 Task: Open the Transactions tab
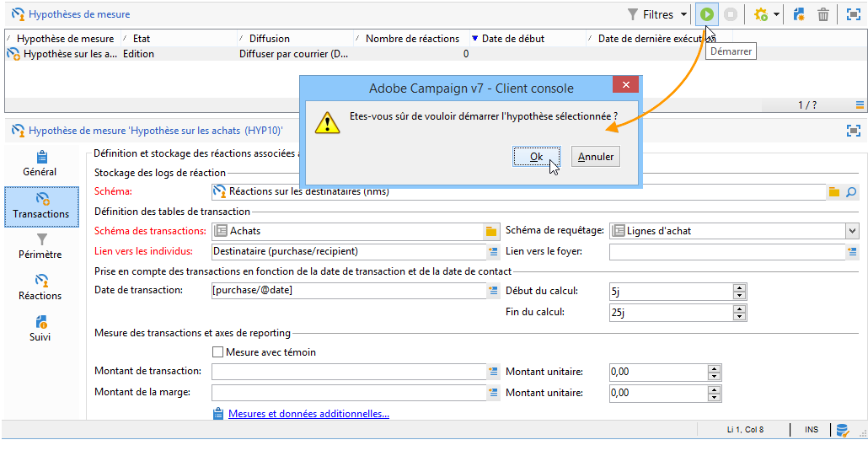tap(41, 207)
